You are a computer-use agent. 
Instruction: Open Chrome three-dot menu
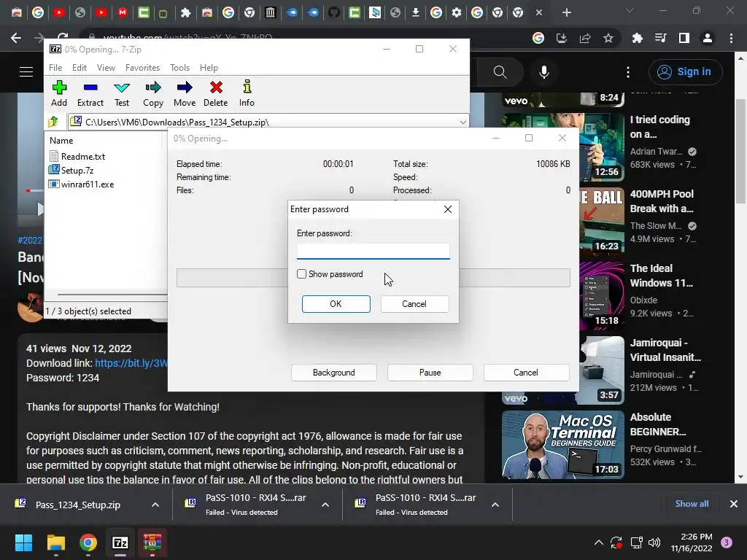point(731,38)
